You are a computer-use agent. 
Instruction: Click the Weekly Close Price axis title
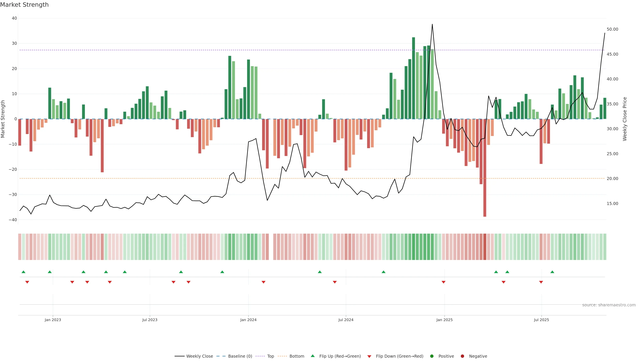(x=625, y=119)
